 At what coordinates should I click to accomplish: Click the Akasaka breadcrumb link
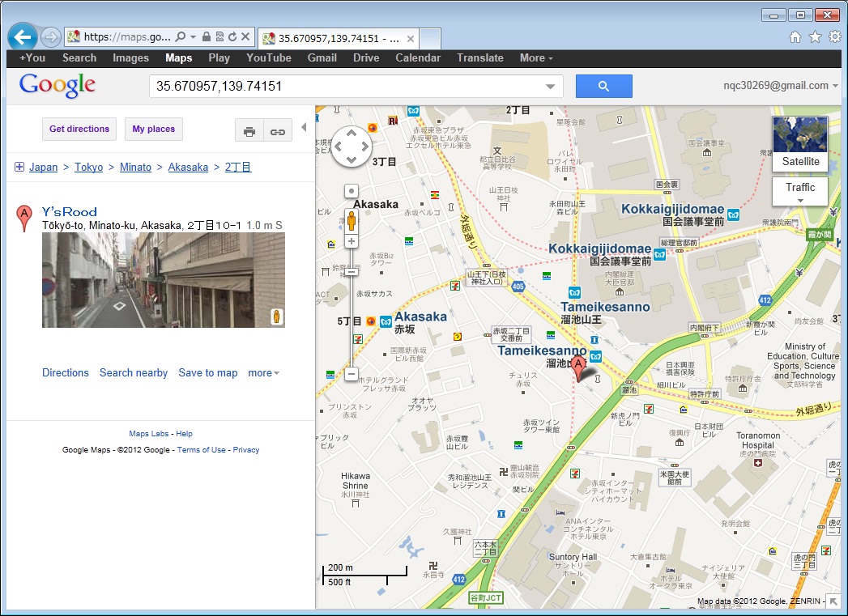pos(188,167)
